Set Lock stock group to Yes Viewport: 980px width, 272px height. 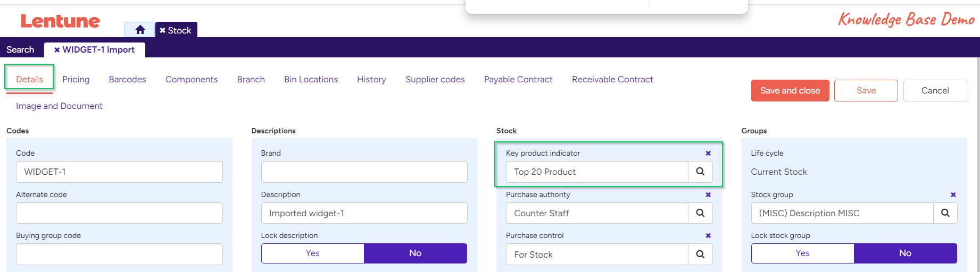803,253
